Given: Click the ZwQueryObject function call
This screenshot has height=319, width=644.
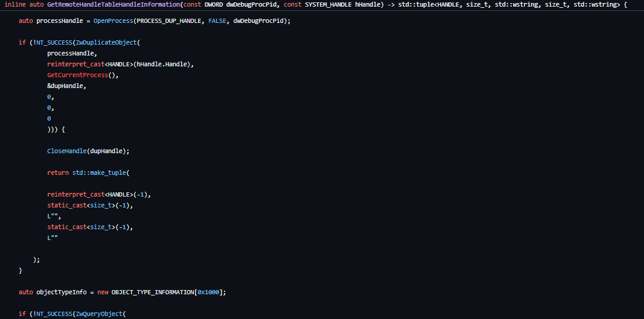Looking at the screenshot, I should 99,314.
